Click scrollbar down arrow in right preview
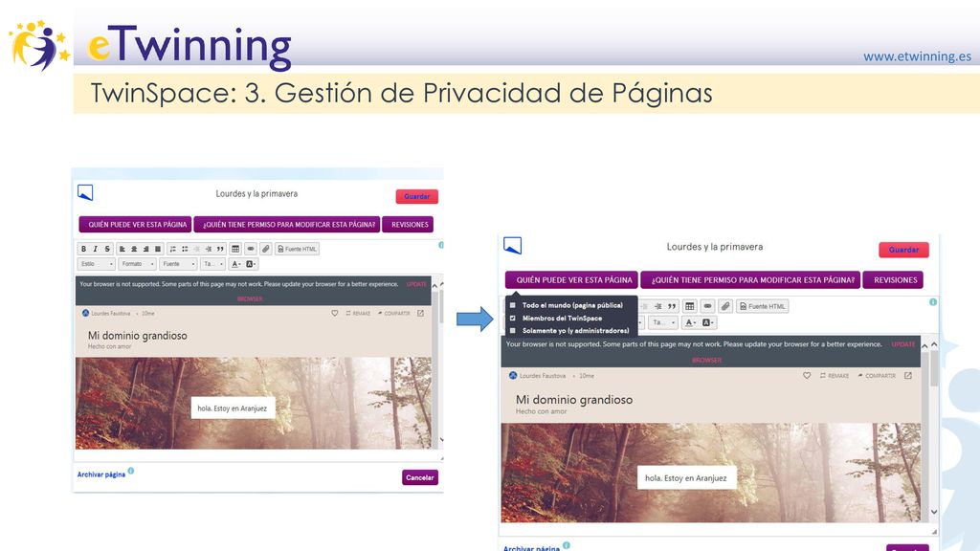Image resolution: width=980 pixels, height=551 pixels. click(x=934, y=512)
